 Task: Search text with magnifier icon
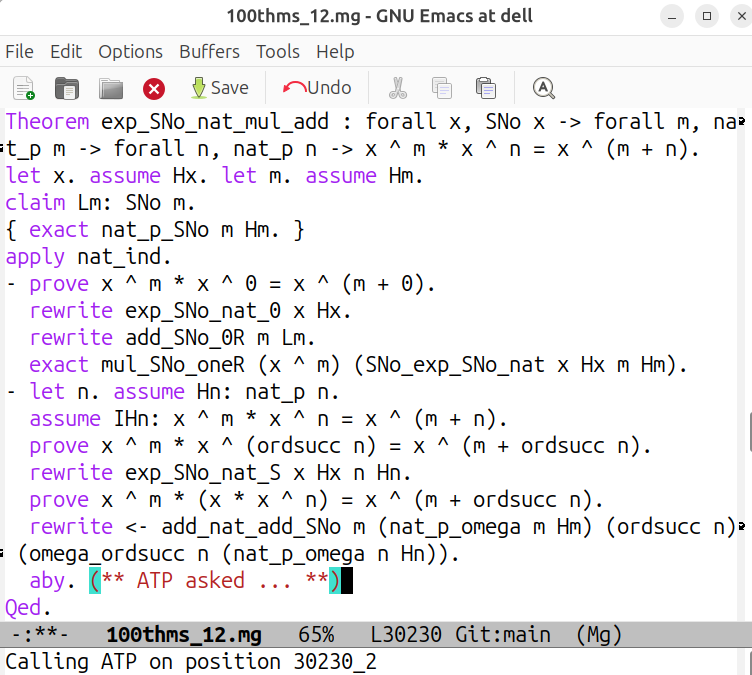tap(543, 88)
